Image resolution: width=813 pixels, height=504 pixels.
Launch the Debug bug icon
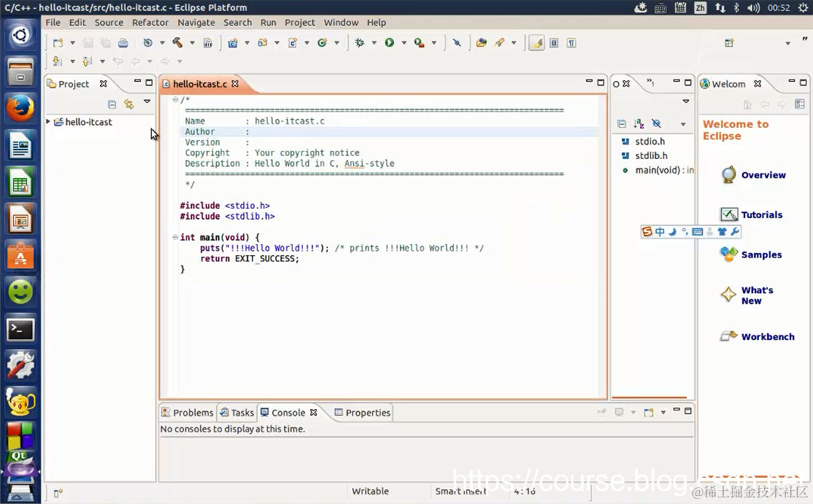click(x=359, y=43)
